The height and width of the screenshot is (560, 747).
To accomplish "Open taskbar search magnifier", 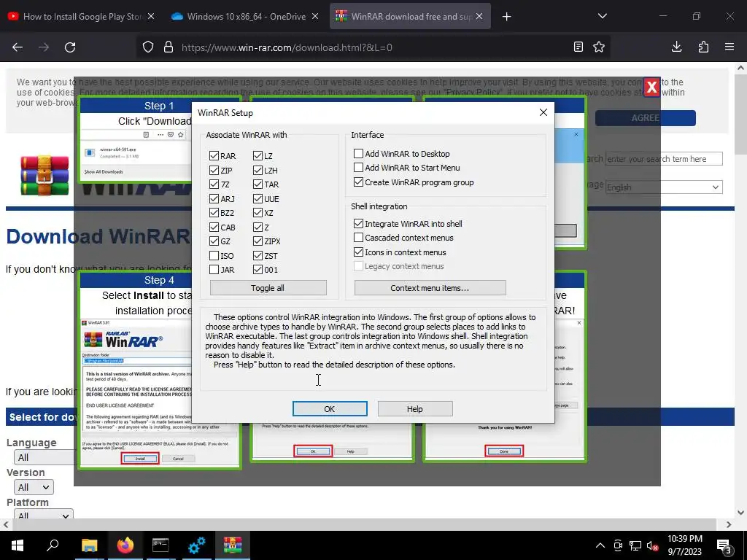I will click(53, 545).
